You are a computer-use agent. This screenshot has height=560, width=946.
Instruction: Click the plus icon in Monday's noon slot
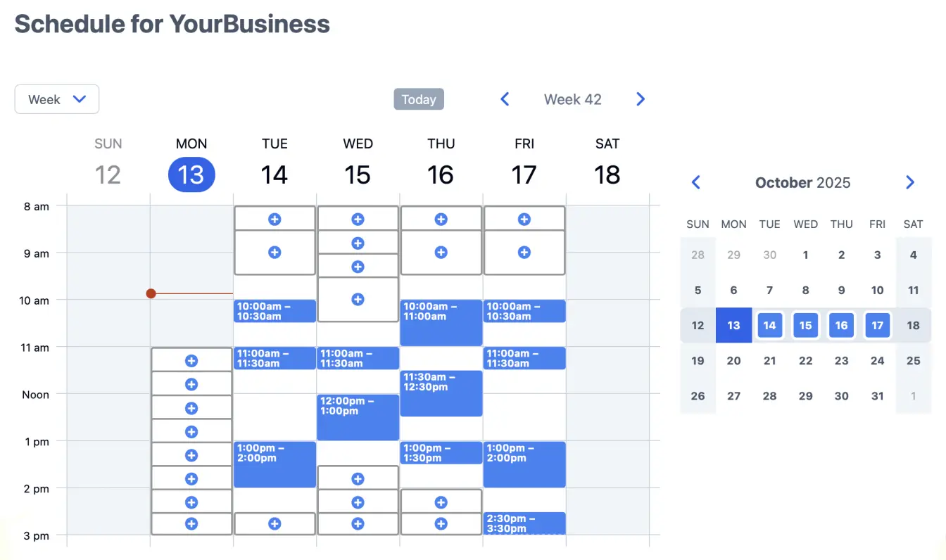191,408
